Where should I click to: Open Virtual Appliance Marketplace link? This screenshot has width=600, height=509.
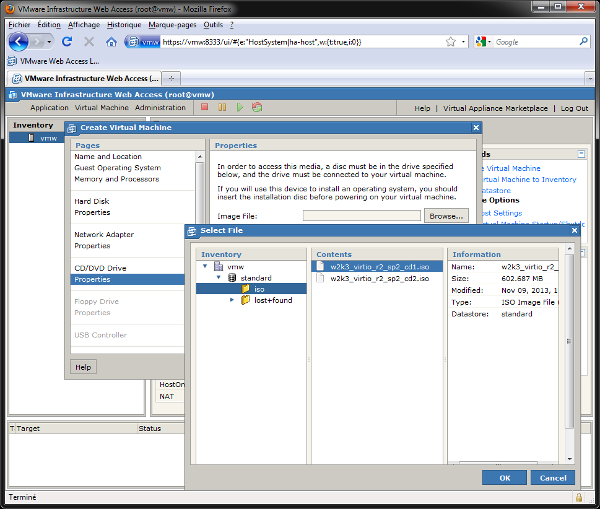(495, 108)
